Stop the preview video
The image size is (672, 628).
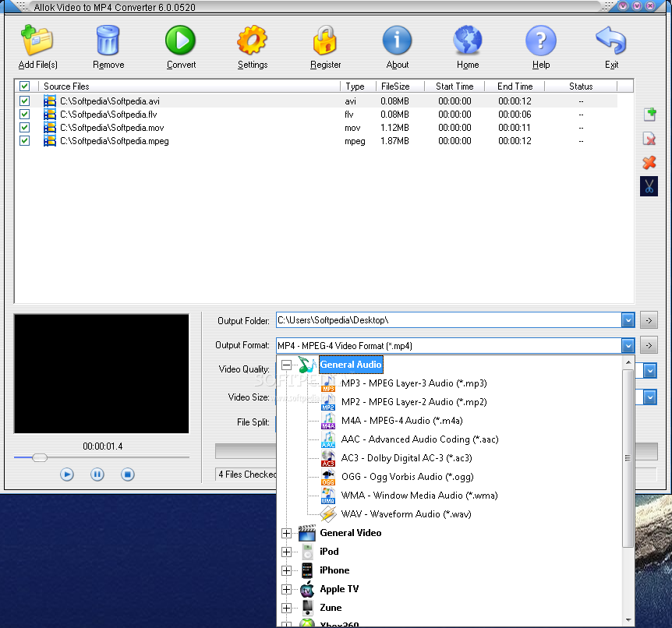(x=128, y=475)
